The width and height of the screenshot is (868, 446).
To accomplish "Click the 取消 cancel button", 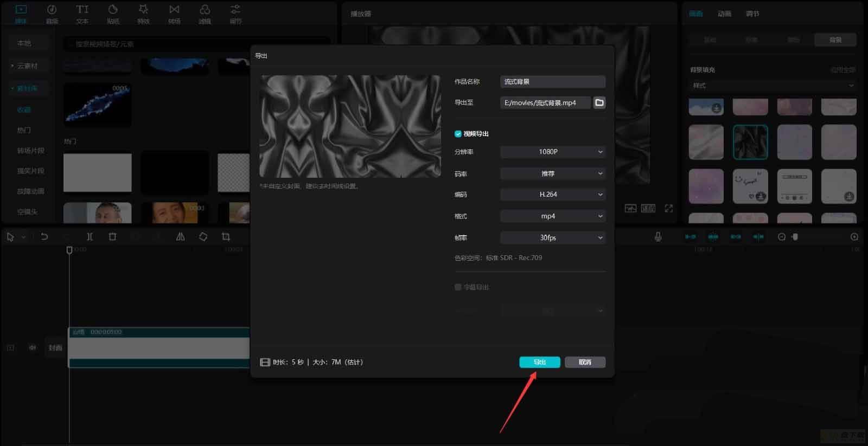I will [585, 362].
